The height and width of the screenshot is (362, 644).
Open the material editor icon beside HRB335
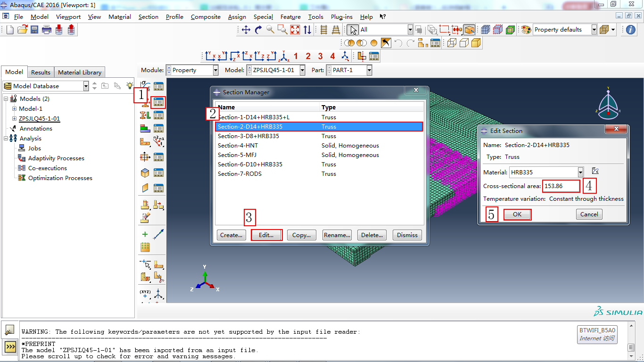595,171
